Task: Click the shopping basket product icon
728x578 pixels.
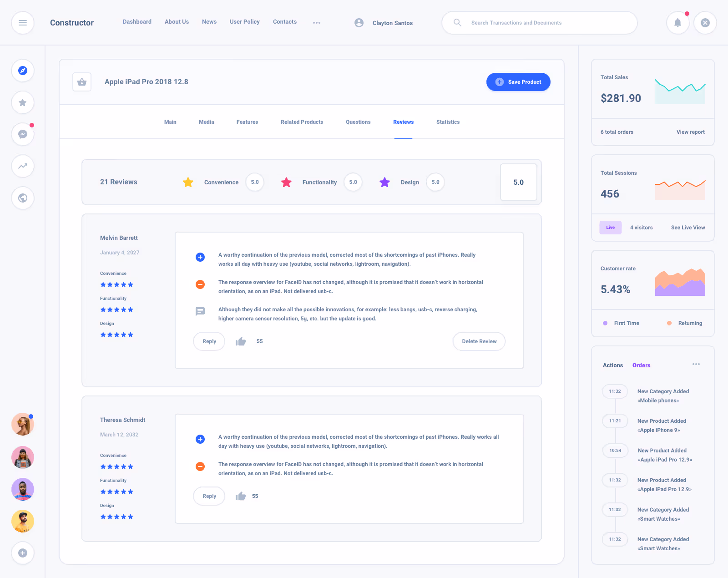Action: tap(82, 82)
